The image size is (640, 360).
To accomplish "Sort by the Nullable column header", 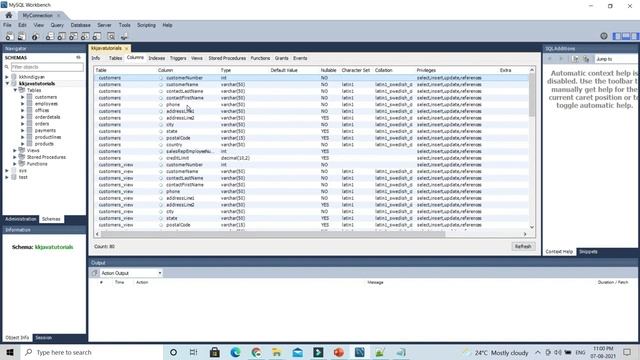I will (328, 70).
